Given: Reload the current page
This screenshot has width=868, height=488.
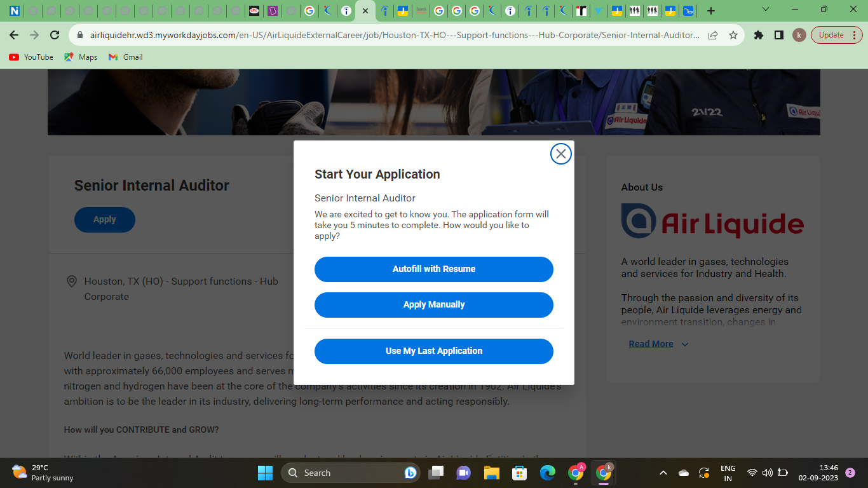Looking at the screenshot, I should (x=55, y=35).
